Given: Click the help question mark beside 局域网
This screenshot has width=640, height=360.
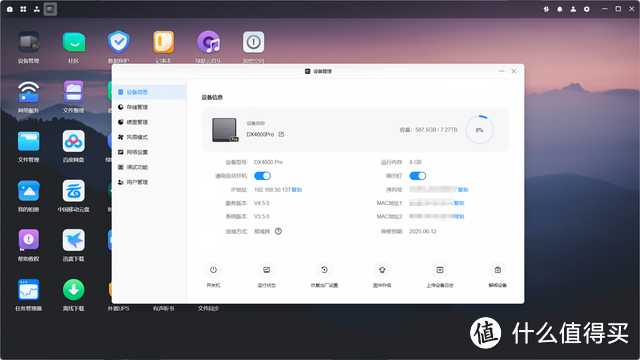Looking at the screenshot, I should pos(278,231).
